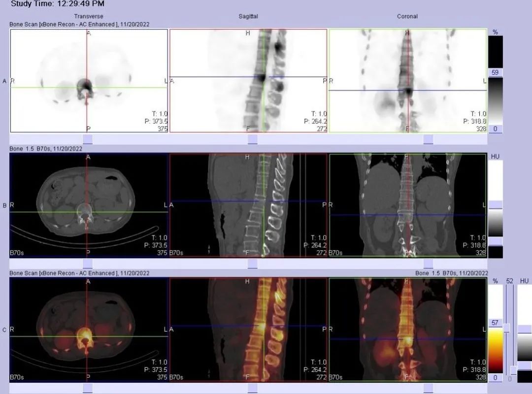Select the row A sagittal bone scan pane

(x=248, y=81)
